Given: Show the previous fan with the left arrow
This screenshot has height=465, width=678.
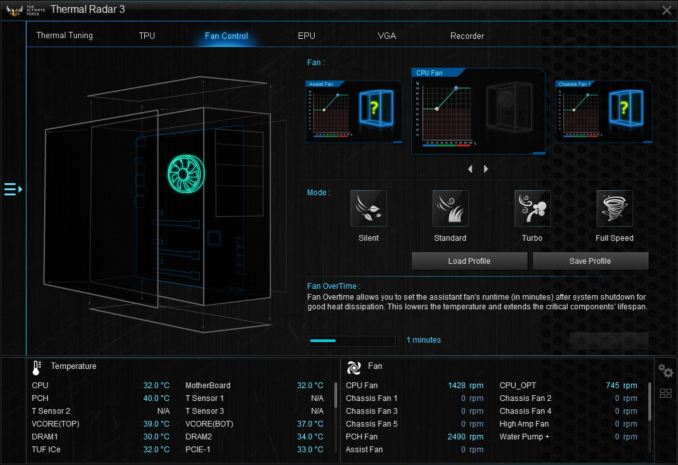Looking at the screenshot, I should 470,169.
